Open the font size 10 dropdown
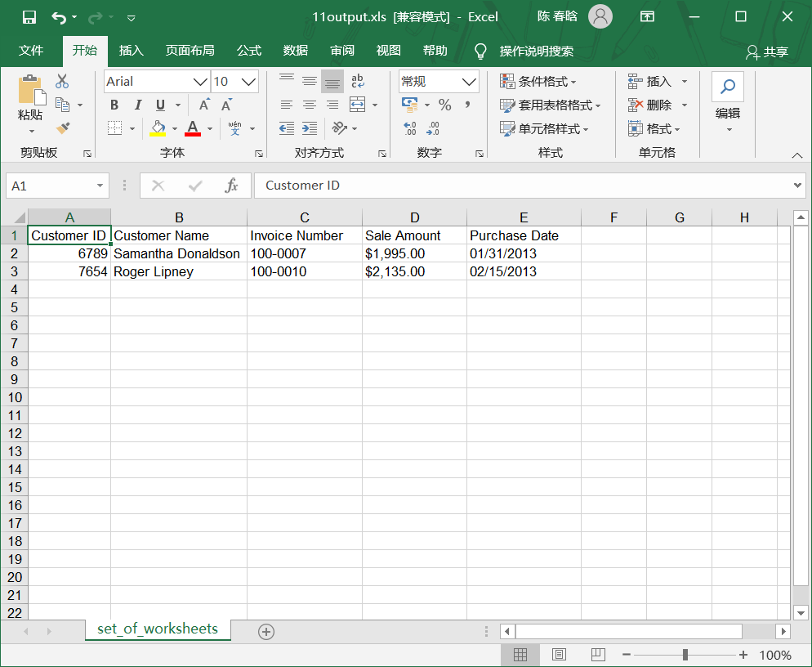Screen dimensions: 812x667 (248, 82)
